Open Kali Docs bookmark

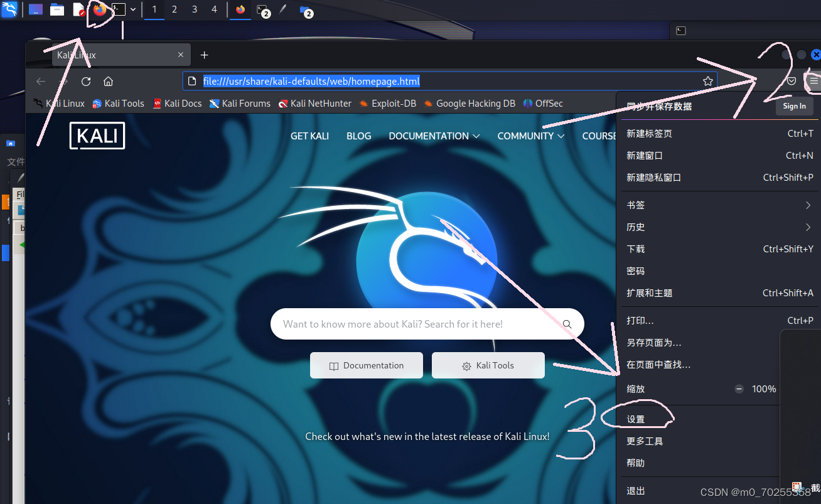(x=177, y=104)
